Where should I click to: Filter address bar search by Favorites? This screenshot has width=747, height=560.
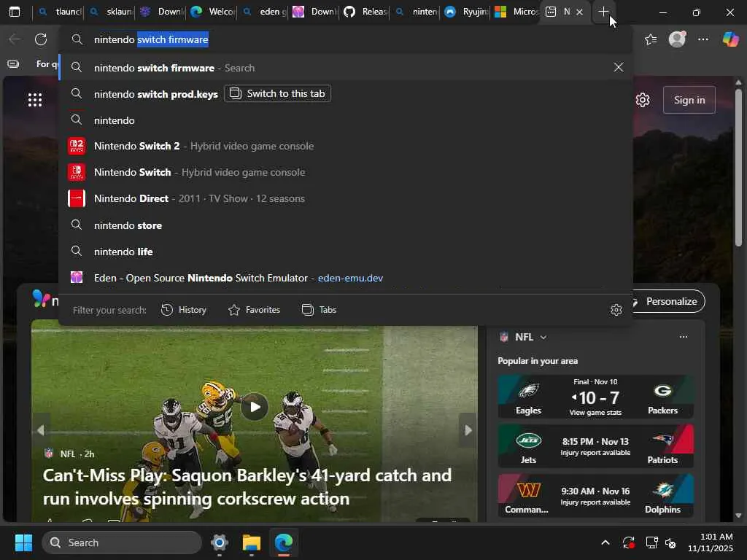255,310
